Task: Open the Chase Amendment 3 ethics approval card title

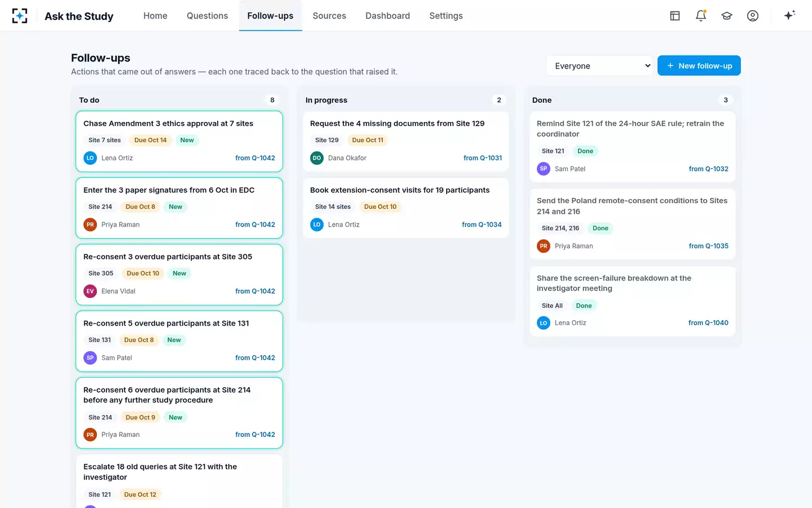Action: point(168,124)
